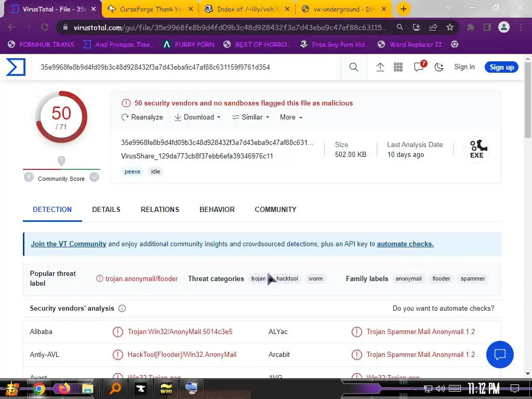Screen dimensions: 532x399
Task: Switch to the COMMUNITY tab
Action: click(275, 209)
